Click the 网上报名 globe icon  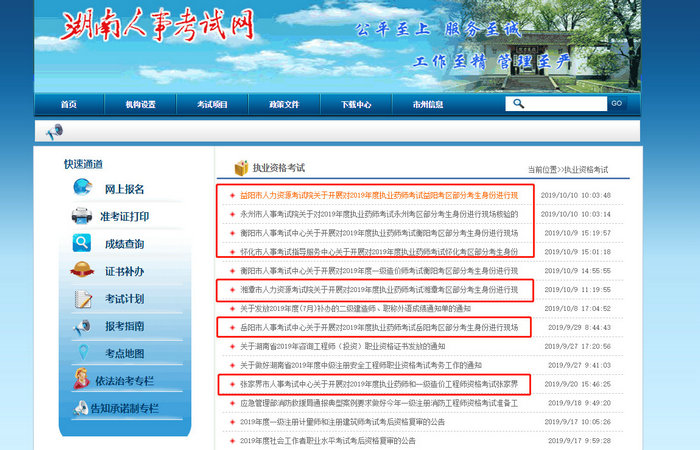(x=82, y=189)
